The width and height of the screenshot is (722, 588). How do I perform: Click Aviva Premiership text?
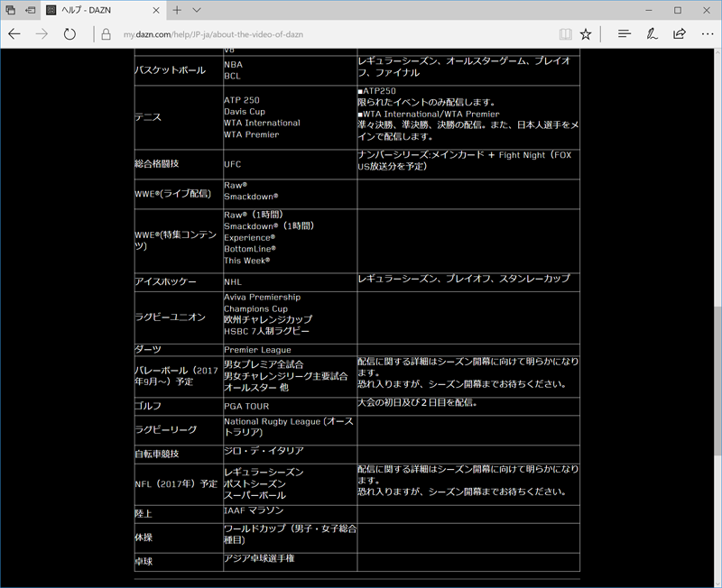point(262,298)
